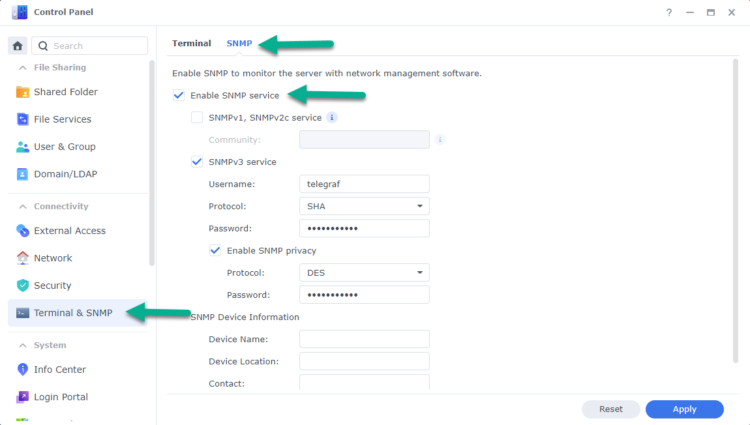
Task: Go to User & Group
Action: click(62, 147)
